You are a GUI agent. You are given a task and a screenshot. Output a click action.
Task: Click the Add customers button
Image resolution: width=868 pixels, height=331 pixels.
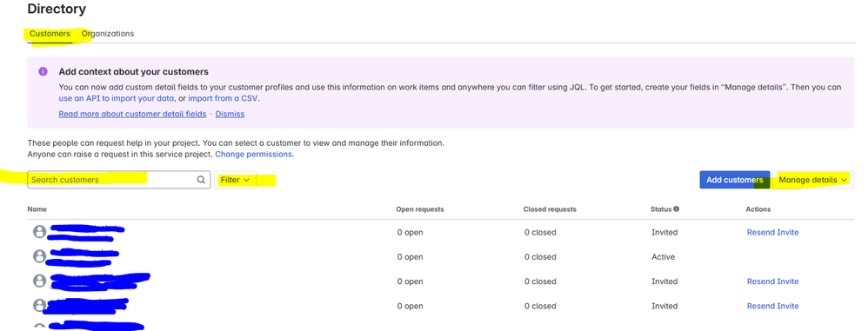(x=735, y=180)
